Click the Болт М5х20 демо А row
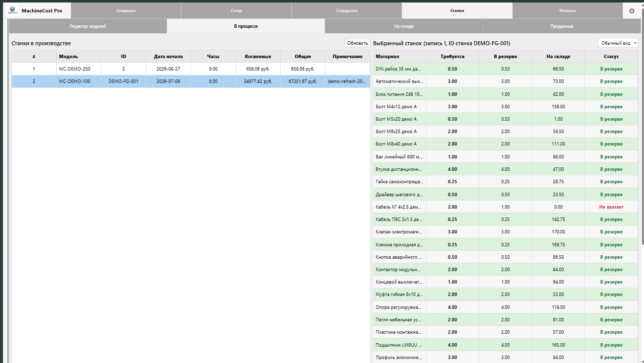Image resolution: width=644 pixels, height=363 pixels. click(x=505, y=119)
